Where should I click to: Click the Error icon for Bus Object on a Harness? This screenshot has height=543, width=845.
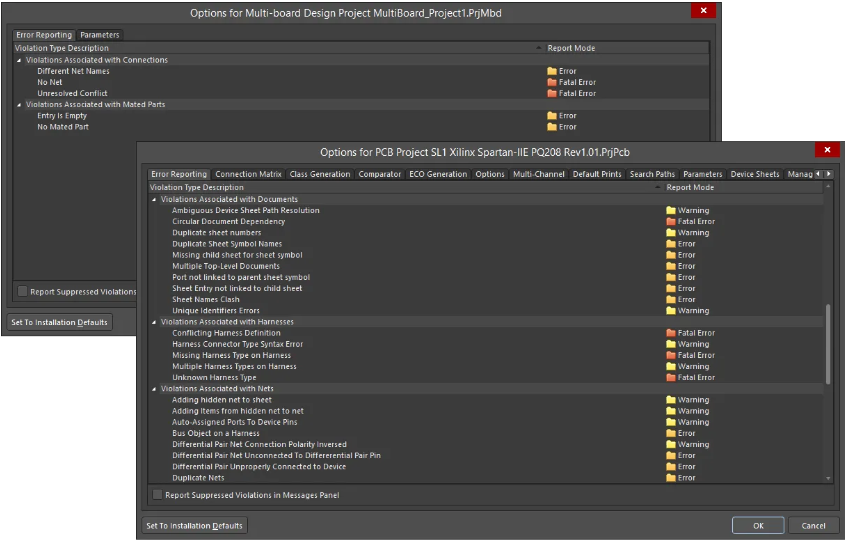[671, 434]
